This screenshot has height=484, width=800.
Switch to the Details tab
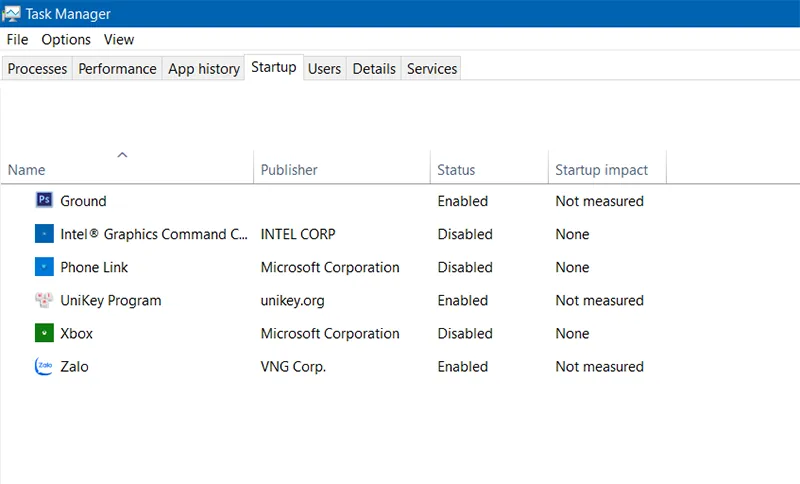click(x=374, y=68)
